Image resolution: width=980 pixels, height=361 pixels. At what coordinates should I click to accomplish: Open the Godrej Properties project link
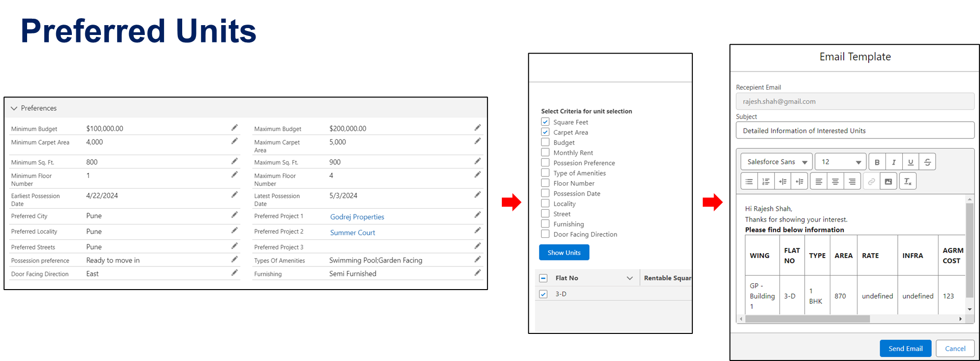click(357, 217)
